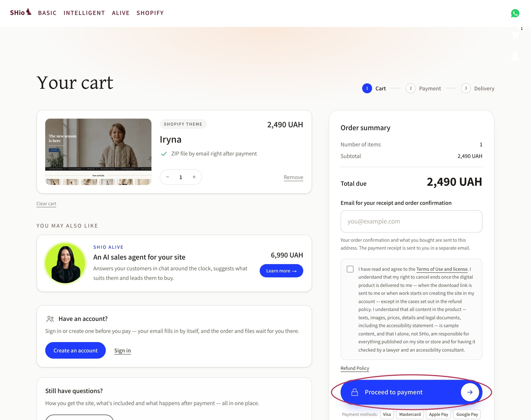This screenshot has width=531, height=420.
Task: Click the receipt email input field
Action: point(411,221)
